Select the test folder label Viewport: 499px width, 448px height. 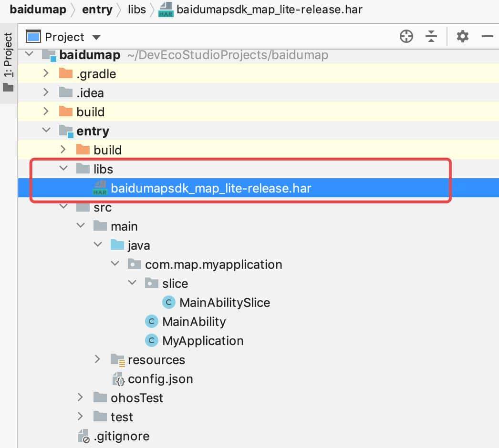coord(122,417)
